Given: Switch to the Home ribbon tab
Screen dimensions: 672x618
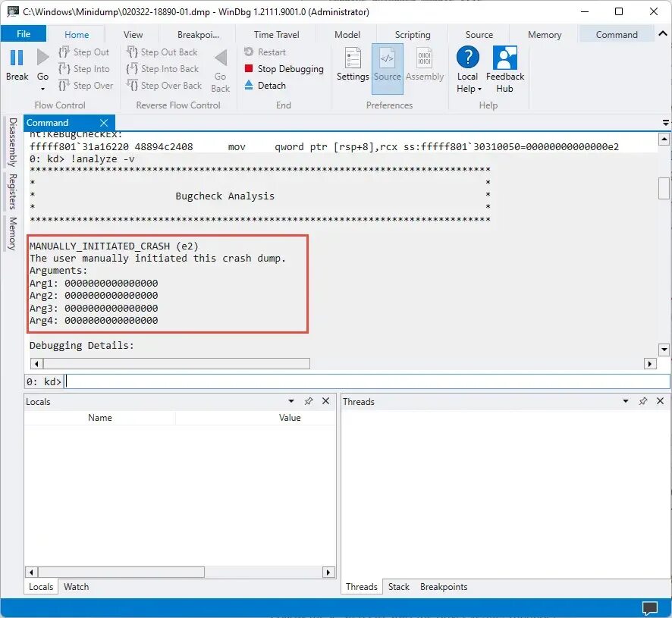Looking at the screenshot, I should 77,35.
